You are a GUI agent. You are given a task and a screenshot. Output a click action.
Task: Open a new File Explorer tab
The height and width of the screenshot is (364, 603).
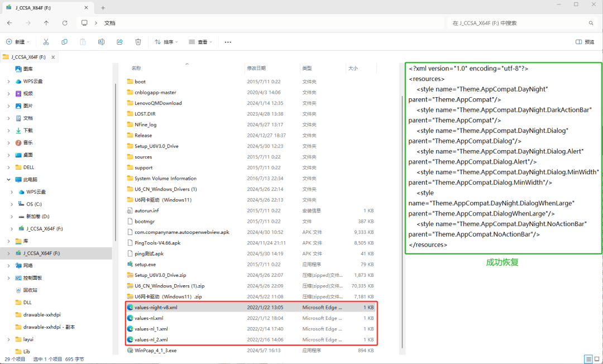[x=103, y=7]
